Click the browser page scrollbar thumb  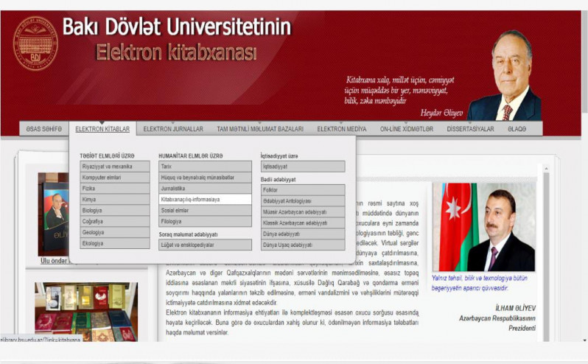click(585, 62)
